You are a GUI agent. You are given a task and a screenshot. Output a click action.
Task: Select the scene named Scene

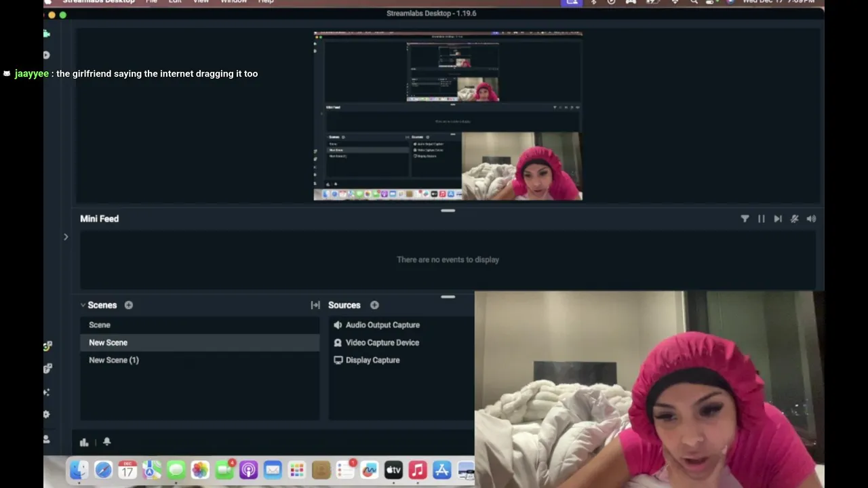point(199,325)
